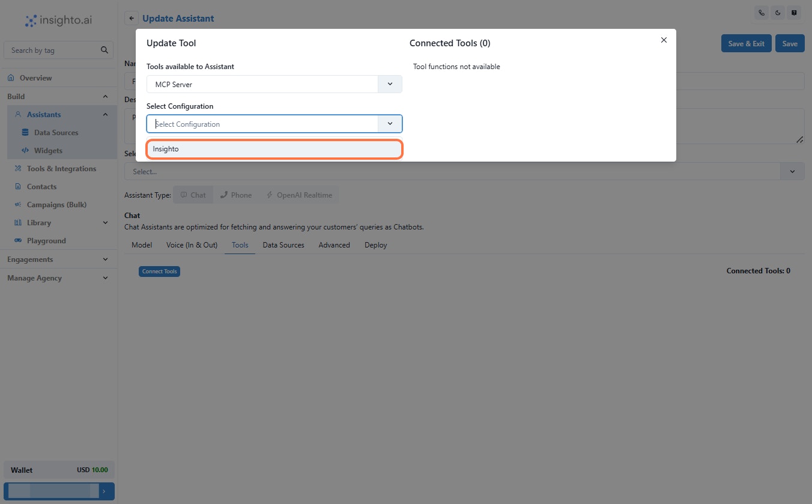Click the help book icon top right
This screenshot has width=812, height=504.
(x=795, y=13)
